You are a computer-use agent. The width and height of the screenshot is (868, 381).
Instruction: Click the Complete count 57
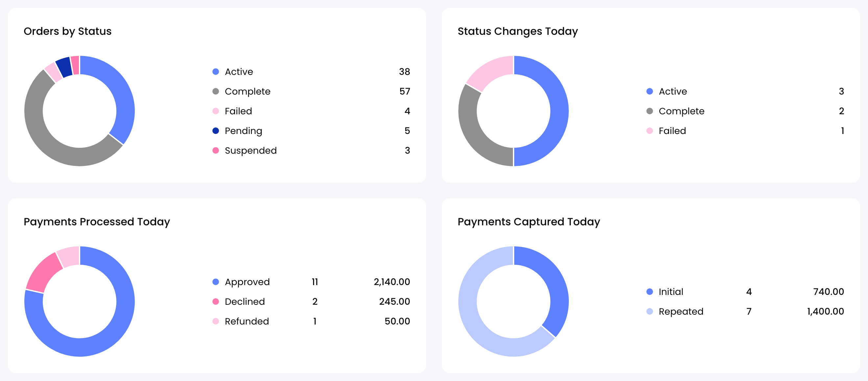pos(405,92)
